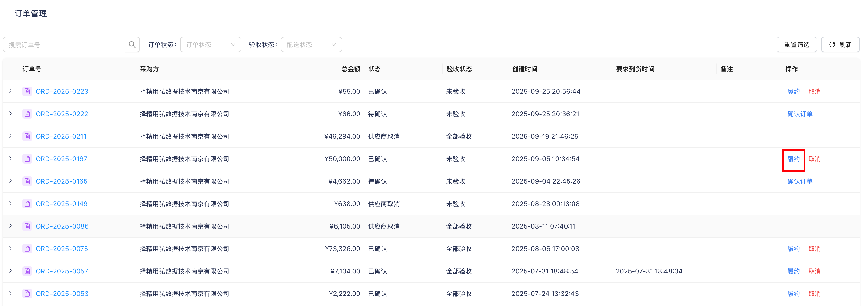Open order link ORD-2025-0211
This screenshot has height=306, width=868.
pos(61,136)
